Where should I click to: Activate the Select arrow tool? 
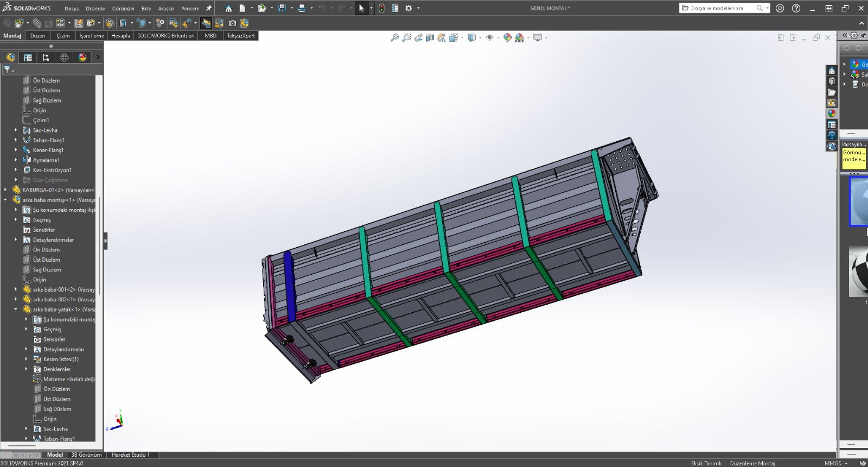click(x=361, y=8)
